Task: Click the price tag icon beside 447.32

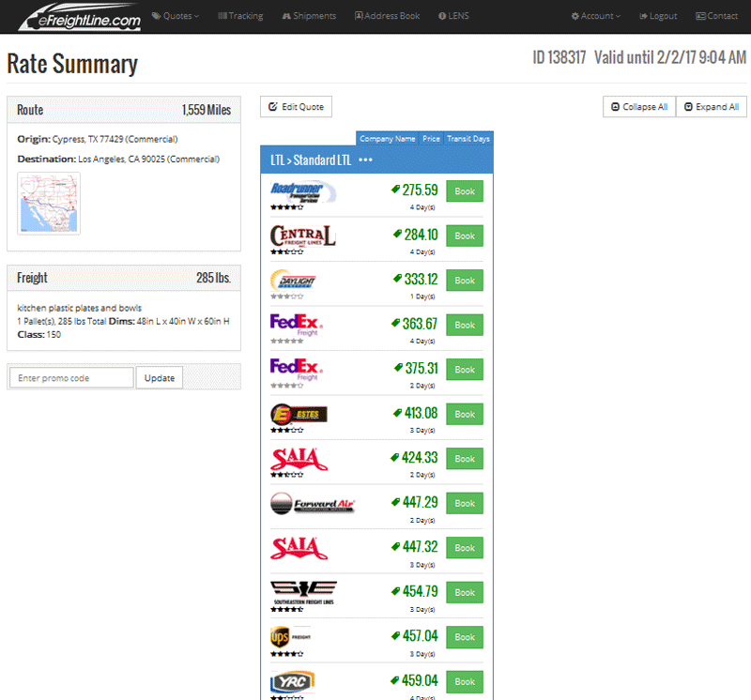Action: coord(395,546)
